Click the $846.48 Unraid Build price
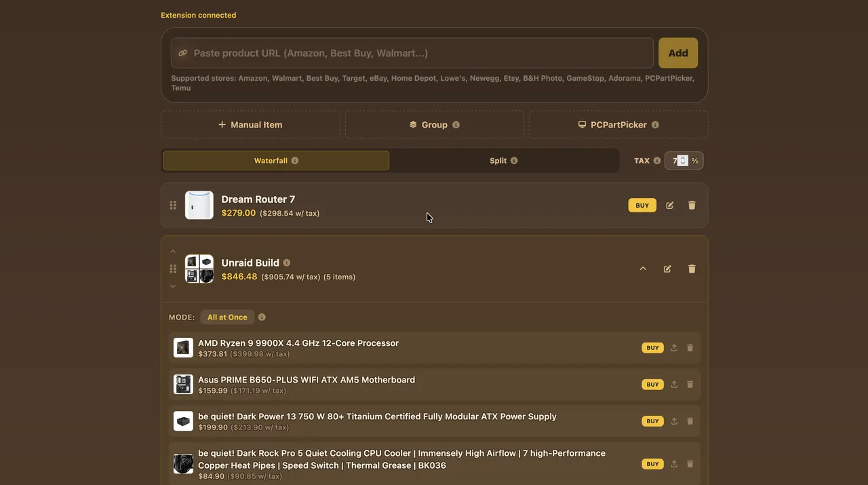 [x=239, y=277]
